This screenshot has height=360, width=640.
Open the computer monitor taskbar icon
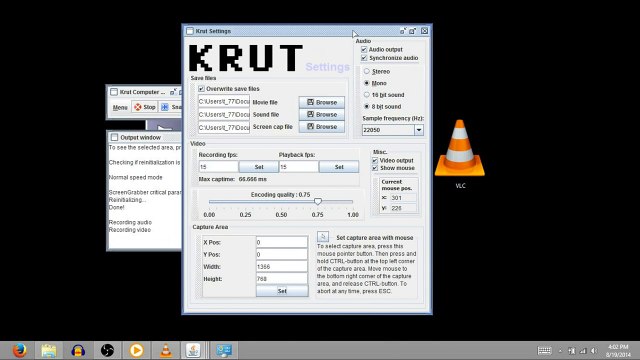click(x=224, y=351)
